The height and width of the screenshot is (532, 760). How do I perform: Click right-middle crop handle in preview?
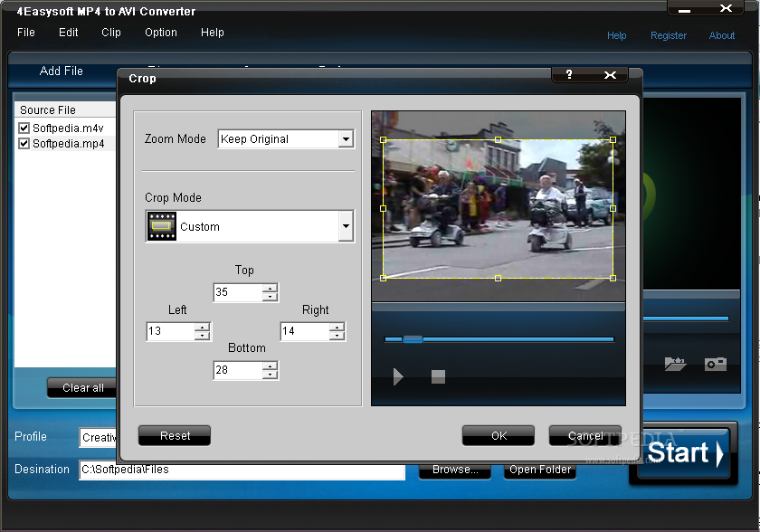point(613,208)
